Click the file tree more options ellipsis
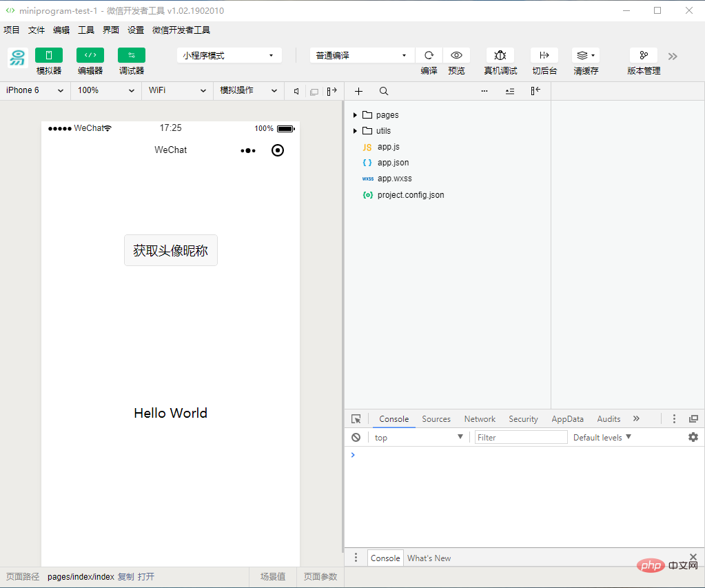This screenshot has width=705, height=588. pyautogui.click(x=484, y=91)
